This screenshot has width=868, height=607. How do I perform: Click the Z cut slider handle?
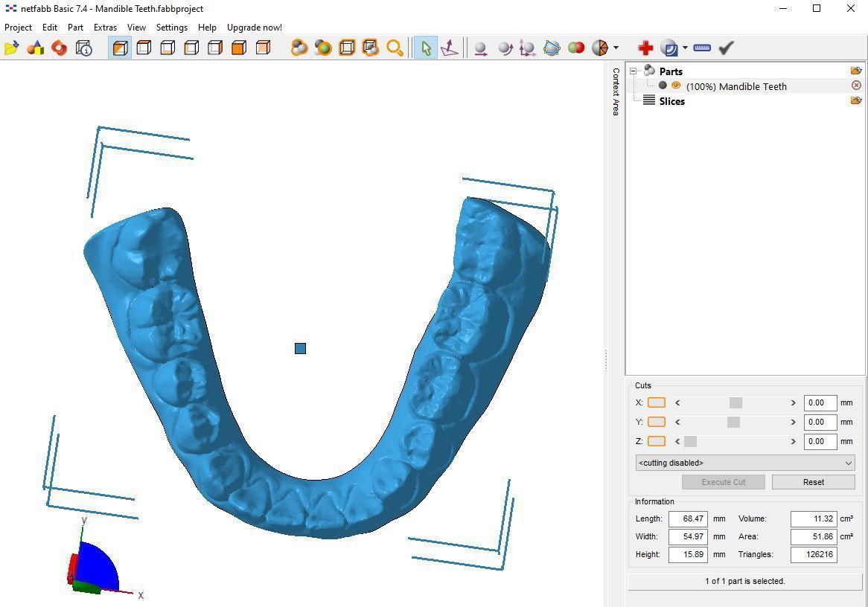[690, 442]
